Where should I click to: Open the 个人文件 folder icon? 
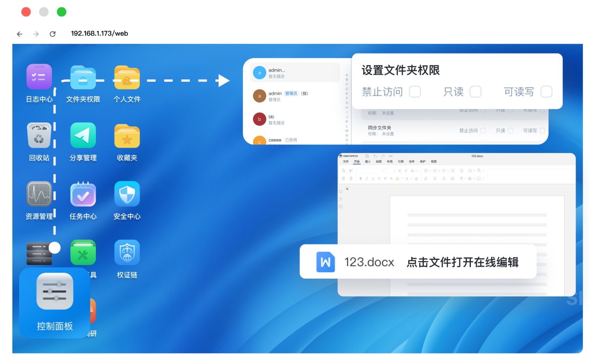(127, 78)
